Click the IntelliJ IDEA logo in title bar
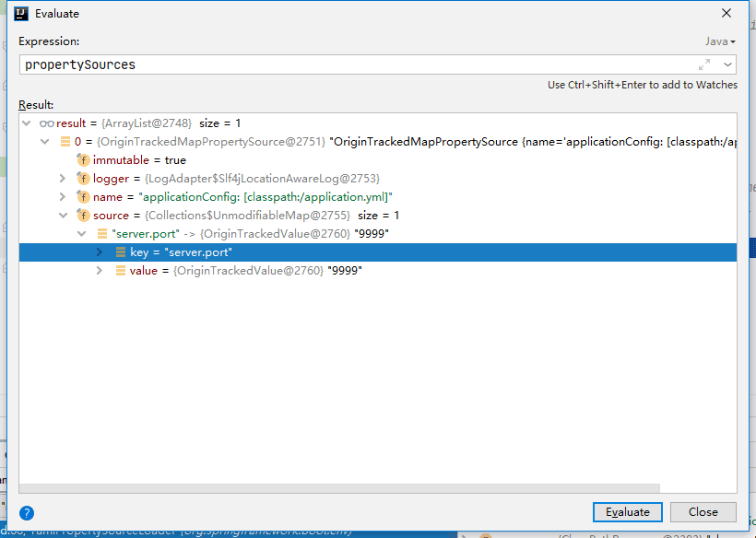Screen dimensions: 756x538 (20, 14)
